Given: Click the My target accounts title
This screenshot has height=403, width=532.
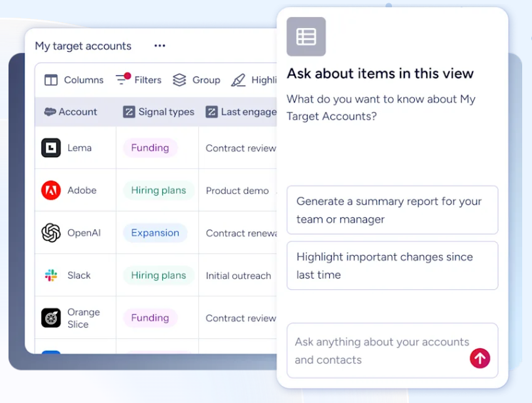Looking at the screenshot, I should 83,46.
